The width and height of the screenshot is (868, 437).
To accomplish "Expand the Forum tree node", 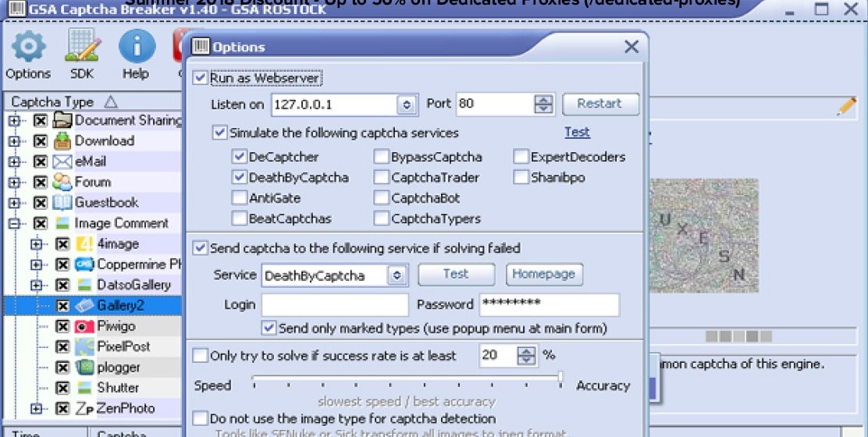I will (x=14, y=182).
